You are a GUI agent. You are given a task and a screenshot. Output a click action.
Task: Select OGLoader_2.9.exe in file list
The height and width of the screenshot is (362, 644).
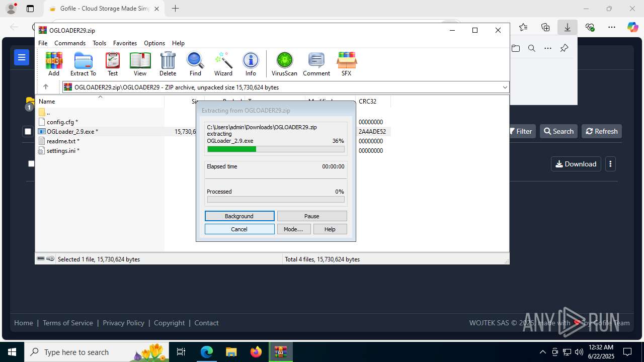point(72,132)
